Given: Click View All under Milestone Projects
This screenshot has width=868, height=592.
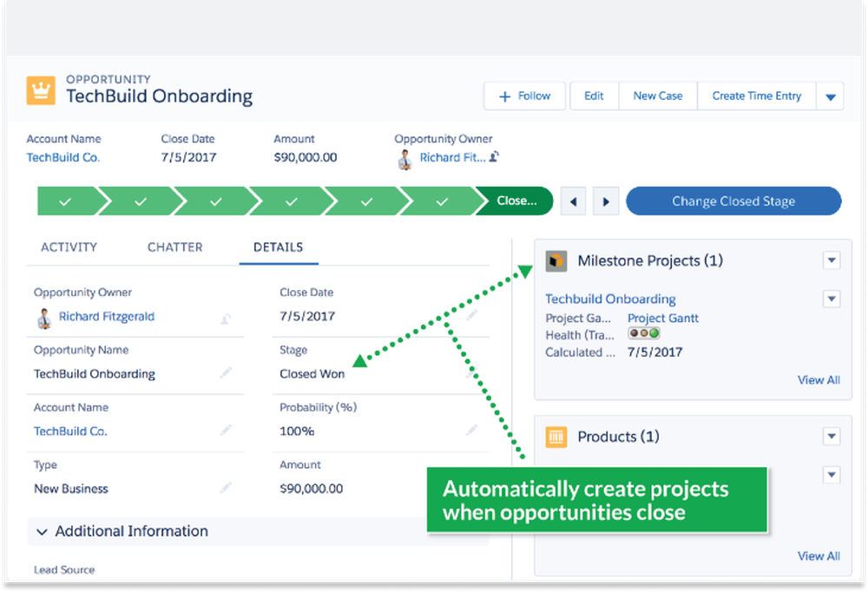Looking at the screenshot, I should pos(819,379).
